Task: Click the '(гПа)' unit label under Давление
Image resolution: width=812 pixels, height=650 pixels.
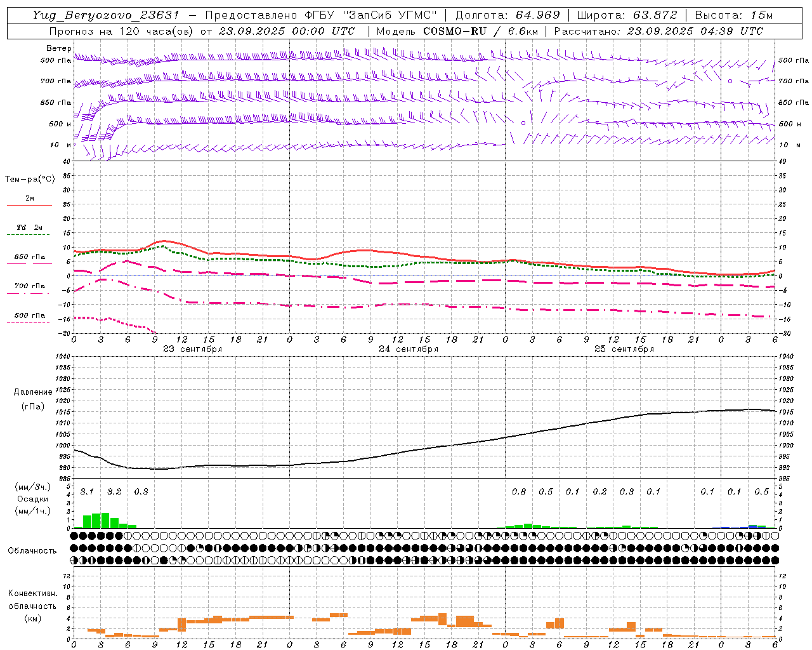Action: tap(33, 407)
